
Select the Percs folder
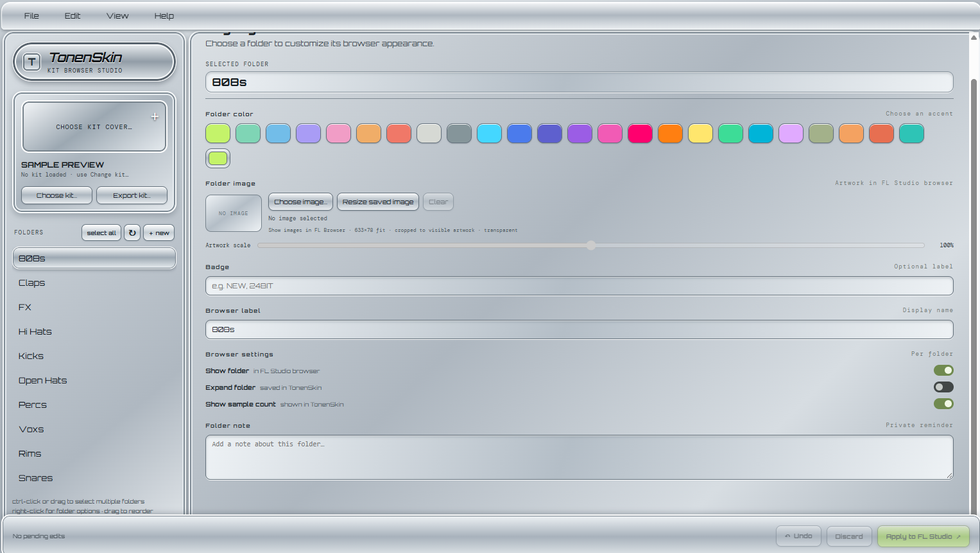pos(94,405)
